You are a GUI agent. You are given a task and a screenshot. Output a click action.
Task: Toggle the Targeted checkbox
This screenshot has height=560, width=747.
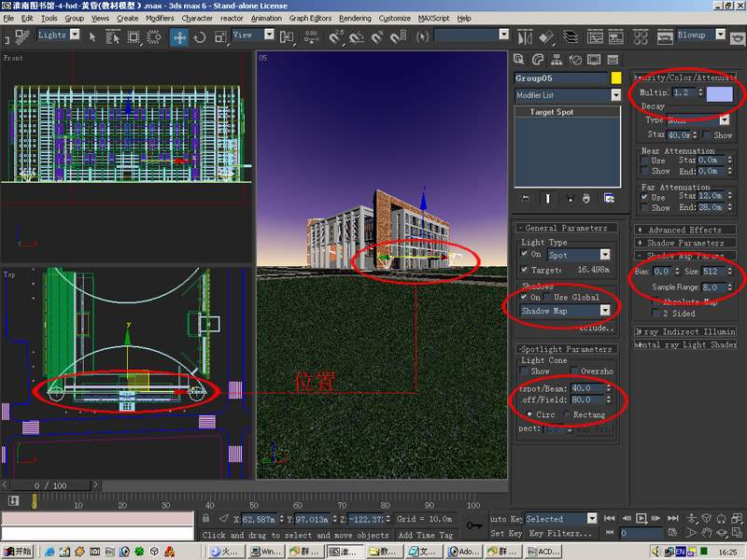524,270
